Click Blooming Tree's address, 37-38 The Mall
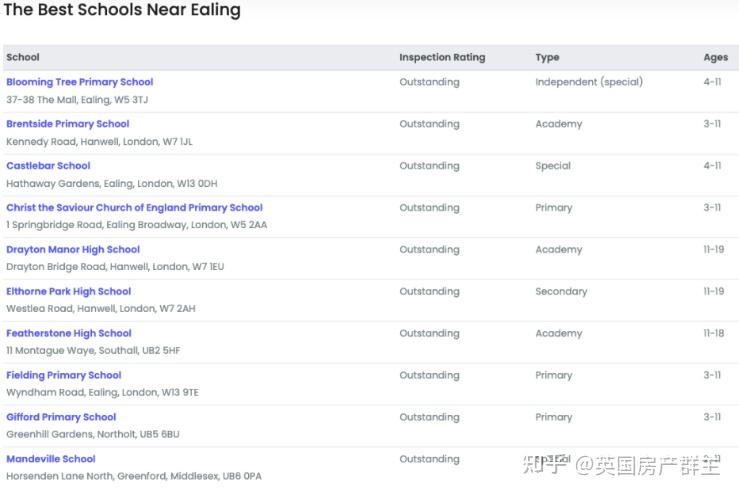 tap(77, 100)
